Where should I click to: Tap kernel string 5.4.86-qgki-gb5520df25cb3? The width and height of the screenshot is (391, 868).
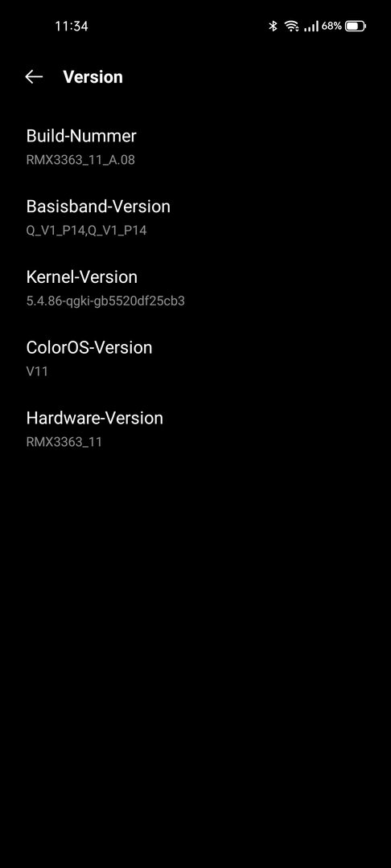click(105, 301)
